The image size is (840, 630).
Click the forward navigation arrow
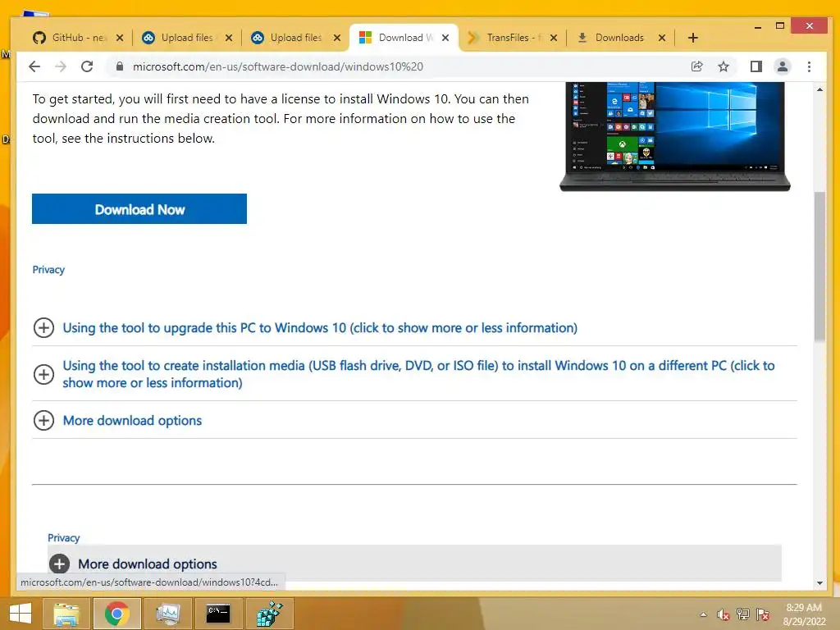pos(61,66)
